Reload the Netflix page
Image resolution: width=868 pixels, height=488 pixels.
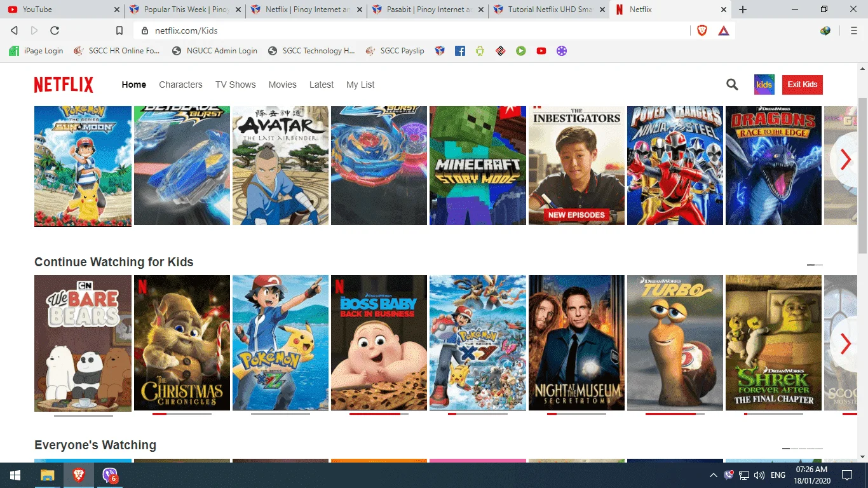(x=55, y=30)
